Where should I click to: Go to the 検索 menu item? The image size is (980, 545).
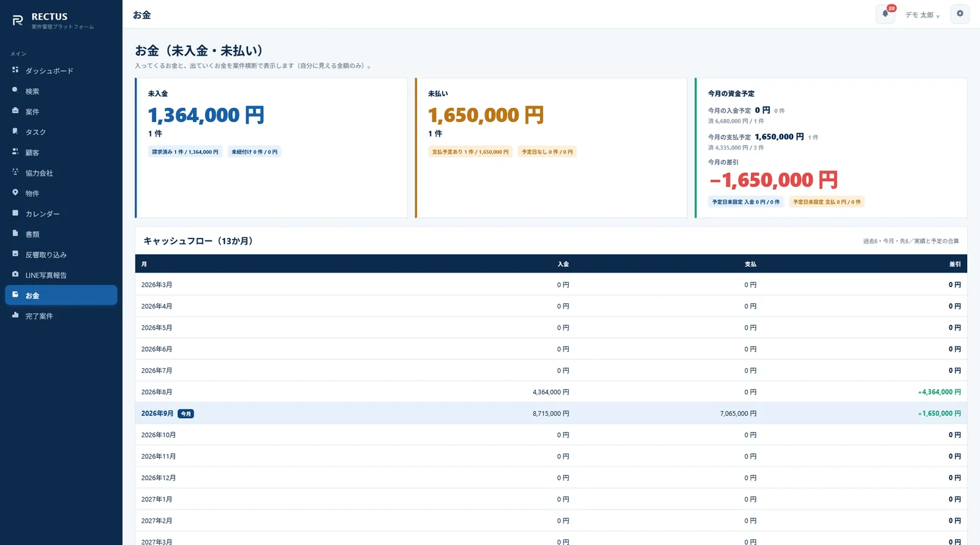point(61,91)
